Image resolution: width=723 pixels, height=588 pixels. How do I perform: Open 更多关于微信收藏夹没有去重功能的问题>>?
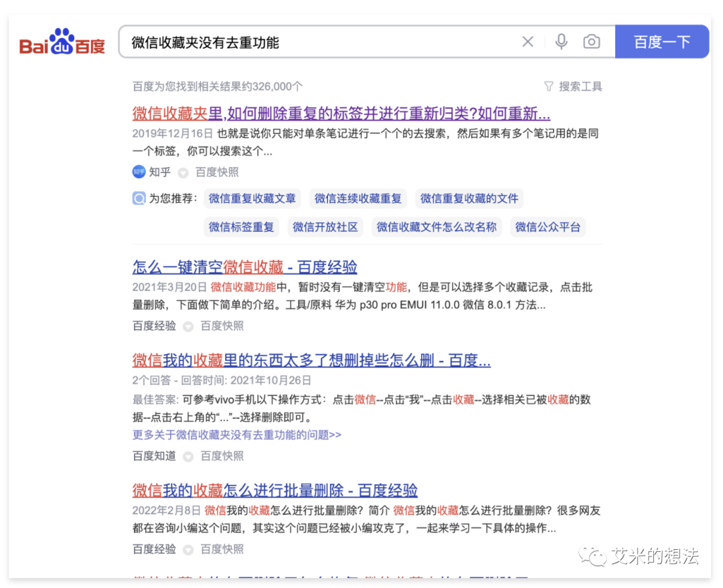pyautogui.click(x=236, y=435)
